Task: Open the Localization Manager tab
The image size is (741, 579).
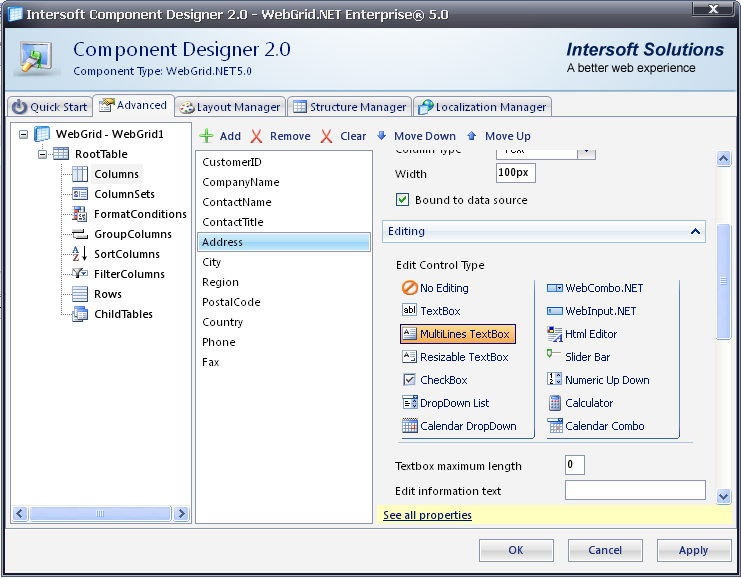Action: pos(483,107)
